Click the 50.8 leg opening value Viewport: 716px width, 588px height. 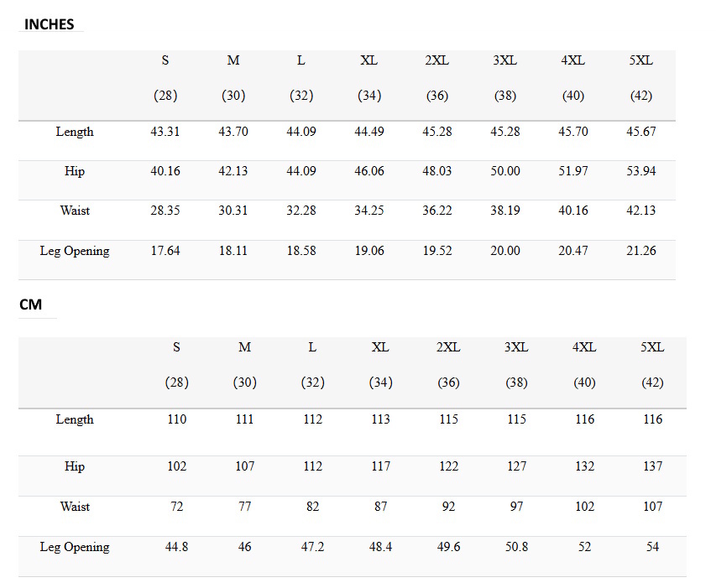[x=516, y=547]
